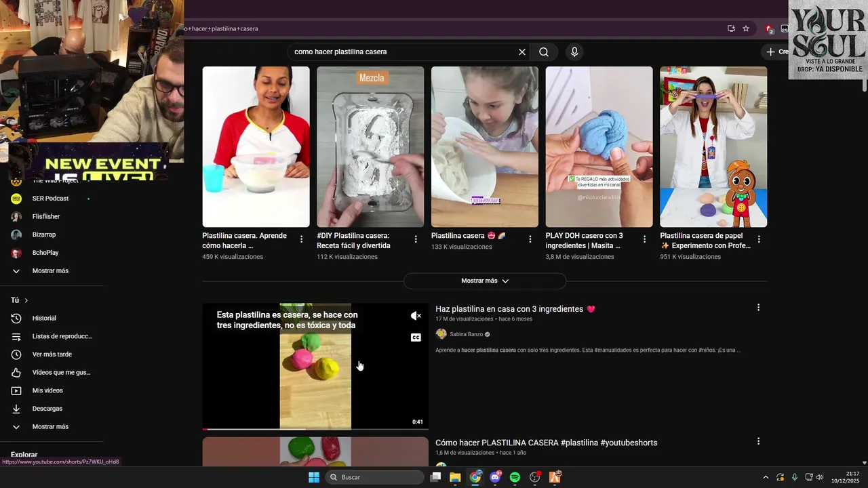Install the app from the address bar
868x488 pixels.
click(731, 28)
